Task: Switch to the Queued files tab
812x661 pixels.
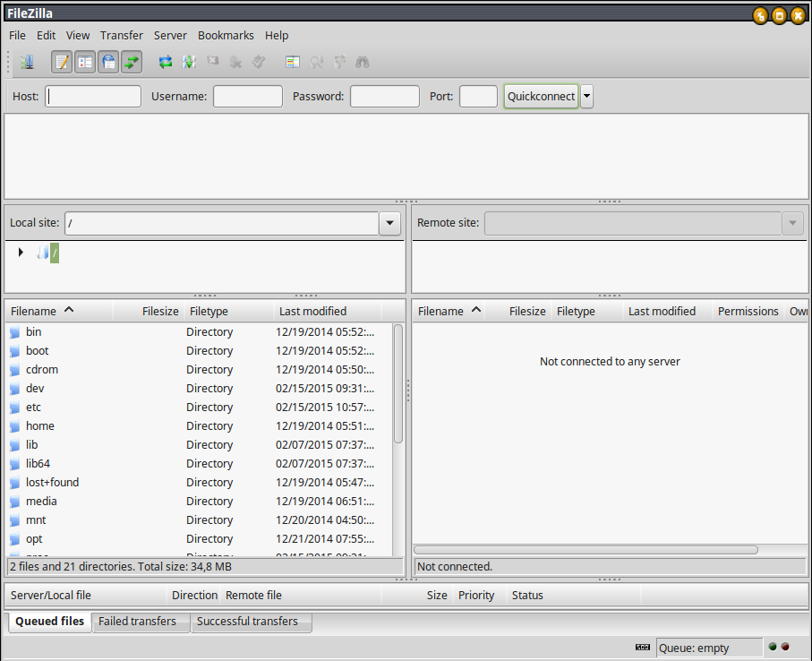Action: pyautogui.click(x=50, y=621)
